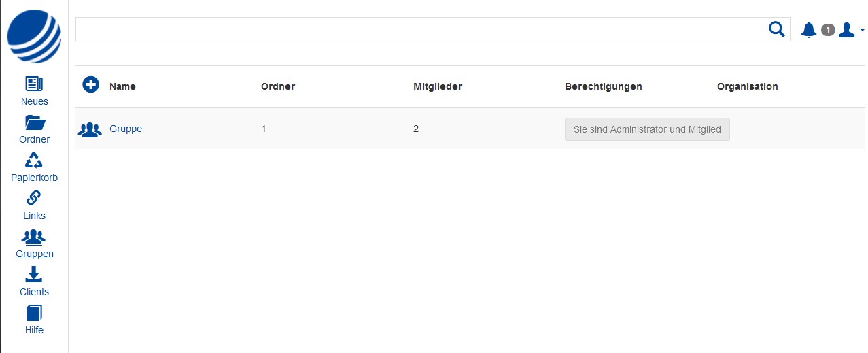The height and width of the screenshot is (353, 868).
Task: Open notifications bell icon
Action: pos(809,29)
